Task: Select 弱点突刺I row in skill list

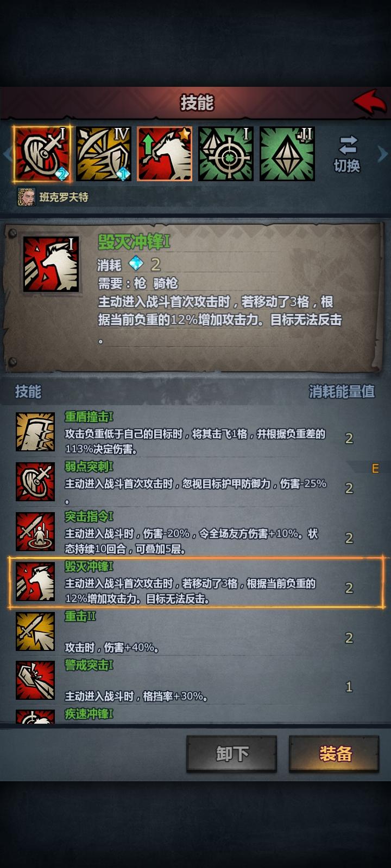Action: click(x=195, y=482)
